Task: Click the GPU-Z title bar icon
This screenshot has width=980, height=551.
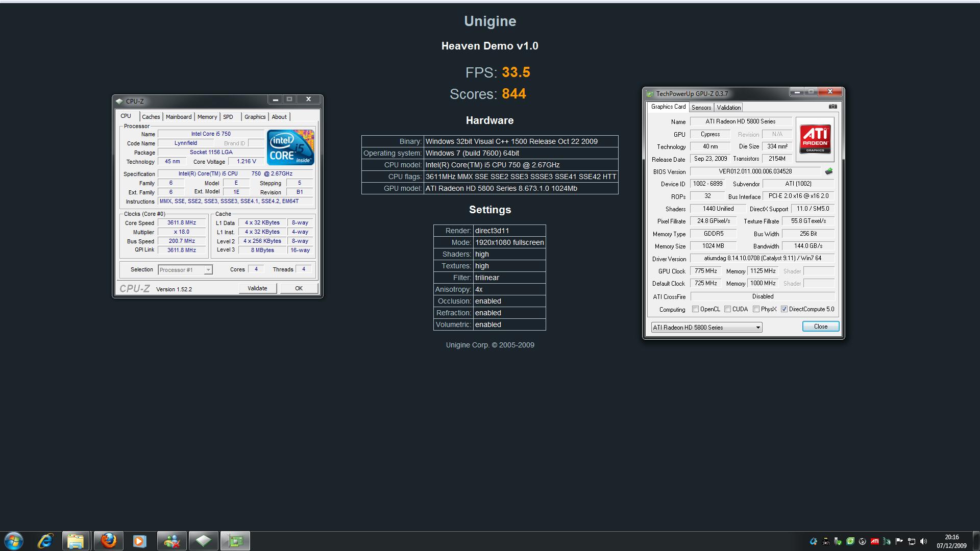Action: (650, 94)
